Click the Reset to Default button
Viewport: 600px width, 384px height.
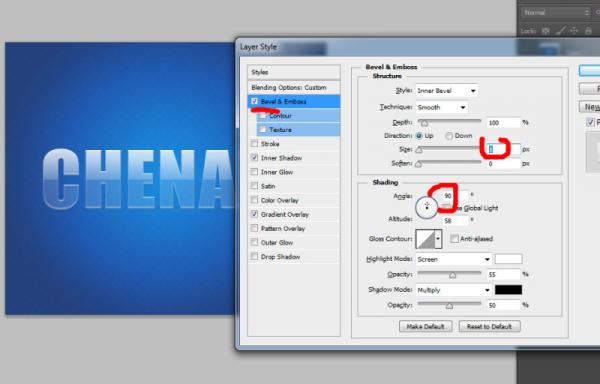click(489, 327)
